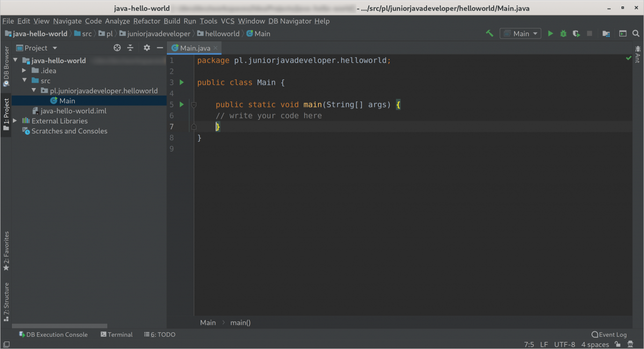The width and height of the screenshot is (644, 349).
Task: Toggle the tool window bars corner button
Action: (x=6, y=344)
